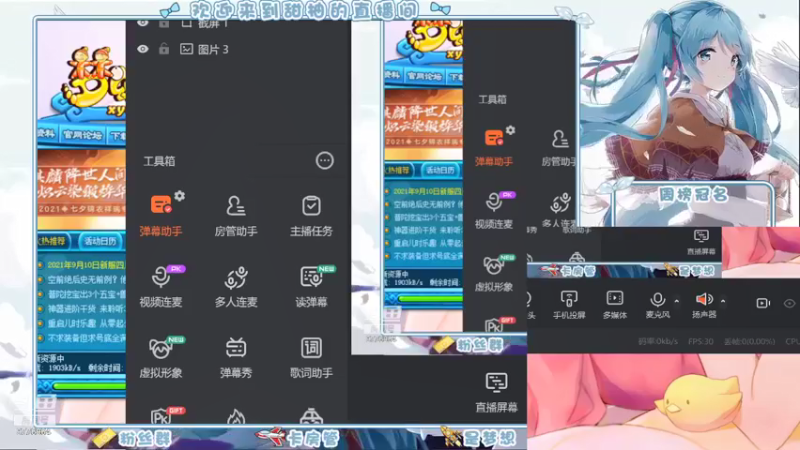Toggle the lock on the 图片 3 layer
Image resolution: width=800 pixels, height=450 pixels.
click(x=164, y=49)
